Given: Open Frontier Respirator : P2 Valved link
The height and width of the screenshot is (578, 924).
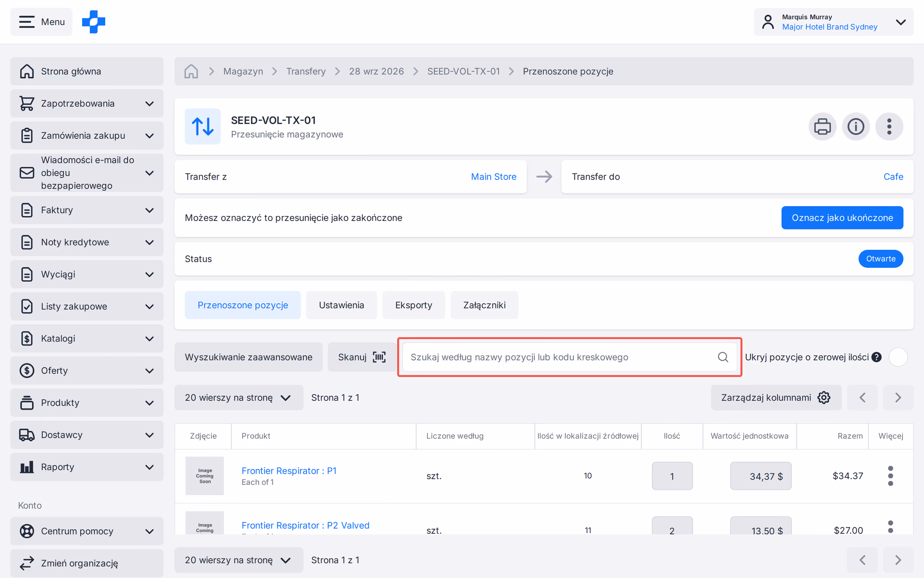Looking at the screenshot, I should (x=306, y=525).
